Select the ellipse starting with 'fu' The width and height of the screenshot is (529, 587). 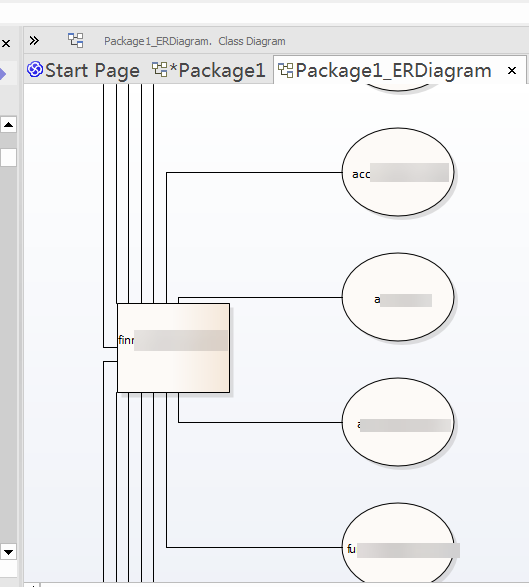point(398,545)
